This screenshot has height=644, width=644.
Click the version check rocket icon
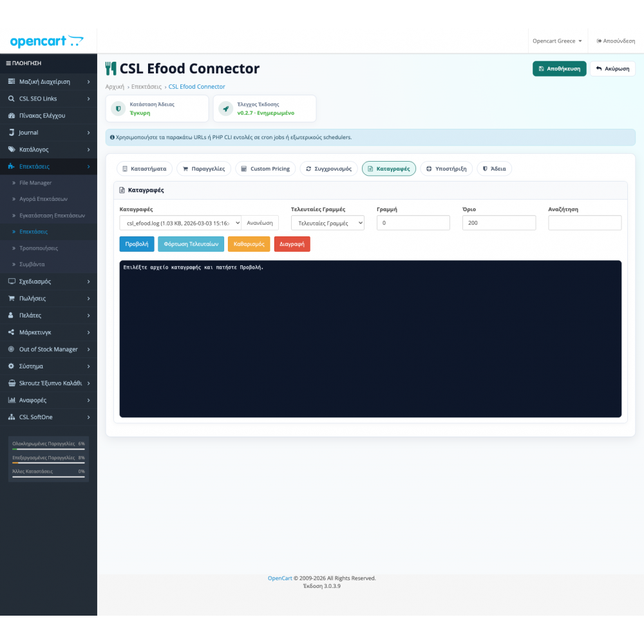coord(226,108)
